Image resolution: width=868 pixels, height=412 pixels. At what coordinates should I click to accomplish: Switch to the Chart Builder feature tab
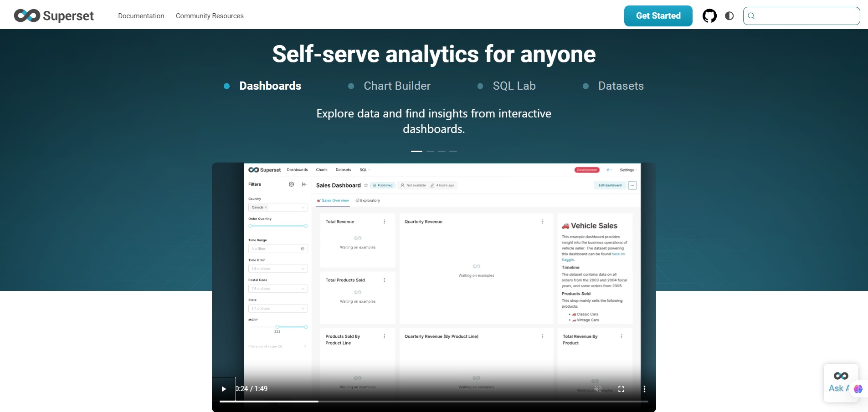click(x=397, y=86)
